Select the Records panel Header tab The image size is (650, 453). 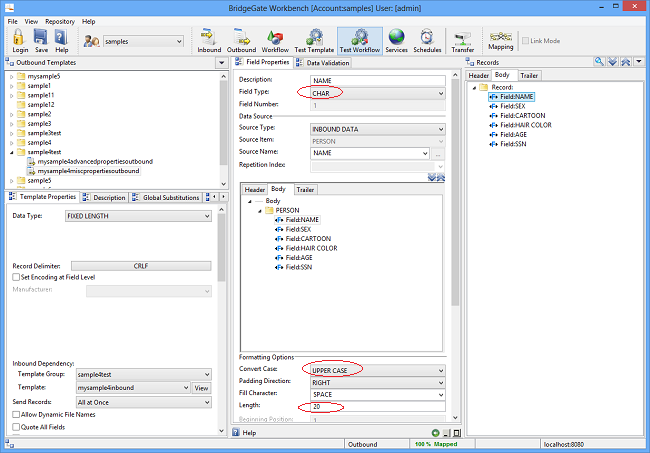[479, 75]
